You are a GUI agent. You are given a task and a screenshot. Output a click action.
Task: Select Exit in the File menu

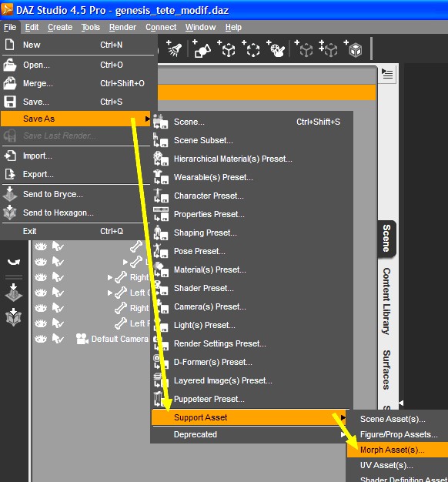click(75, 231)
